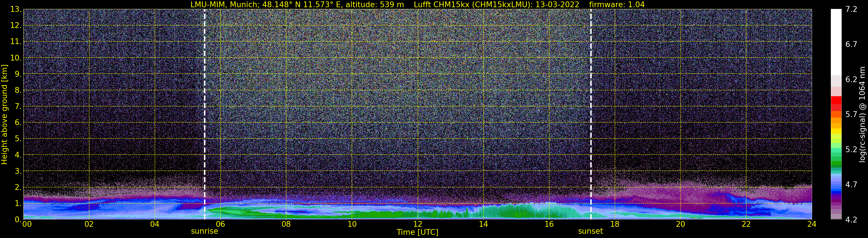
Task: Click the white top section of the colorbar
Action: [x=836, y=42]
